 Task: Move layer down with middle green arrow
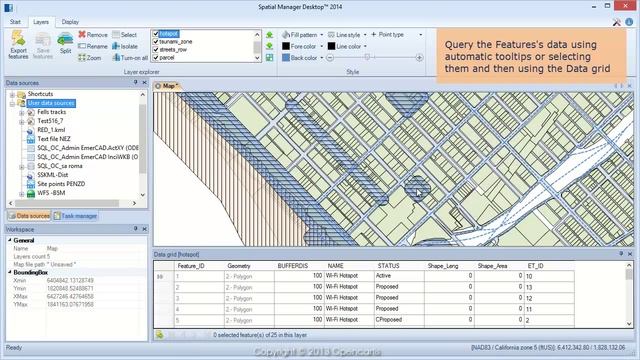(x=269, y=46)
